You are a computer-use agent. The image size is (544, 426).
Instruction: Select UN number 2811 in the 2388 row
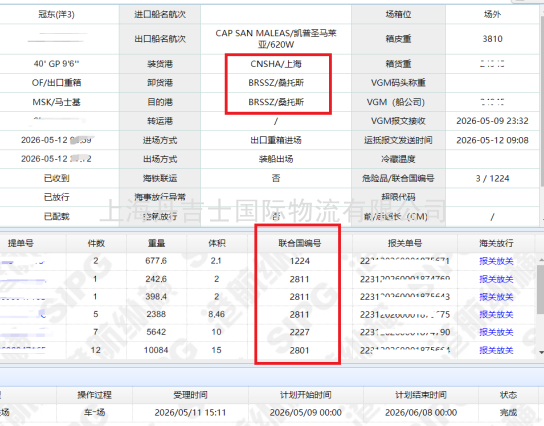pyautogui.click(x=300, y=315)
